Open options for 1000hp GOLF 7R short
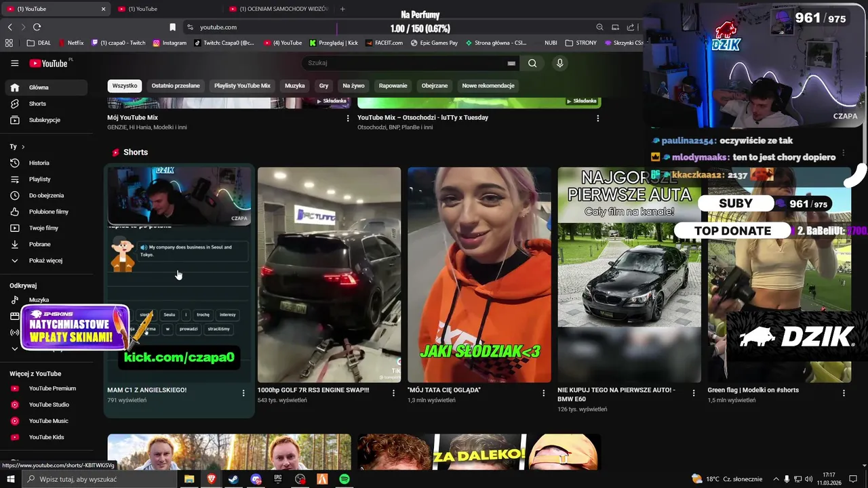 pos(393,393)
